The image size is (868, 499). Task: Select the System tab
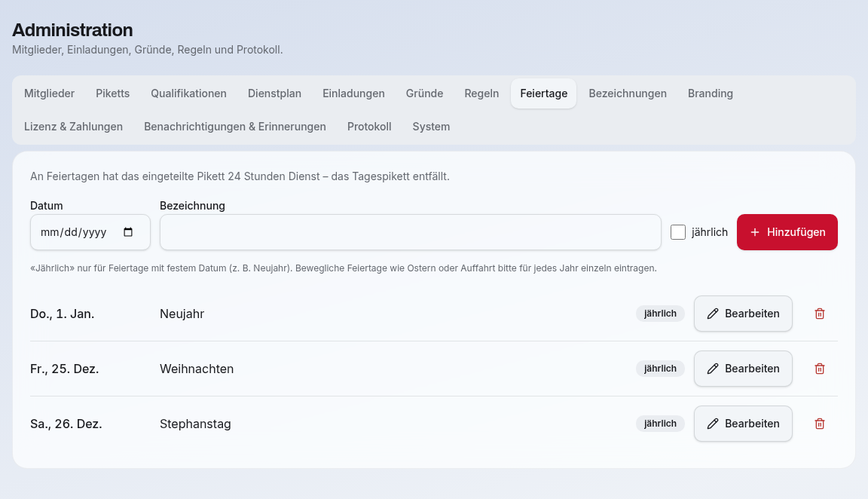(431, 127)
